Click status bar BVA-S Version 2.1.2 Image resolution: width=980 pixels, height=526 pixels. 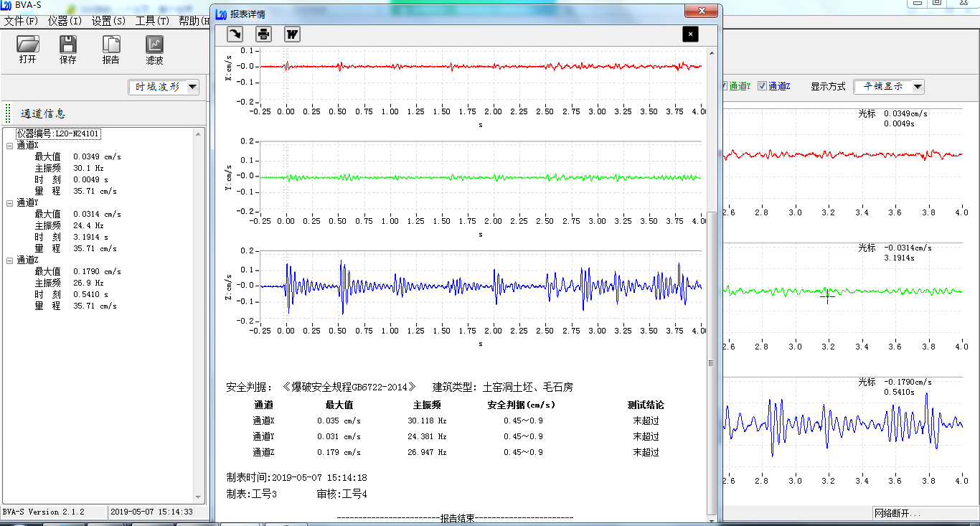(x=44, y=512)
